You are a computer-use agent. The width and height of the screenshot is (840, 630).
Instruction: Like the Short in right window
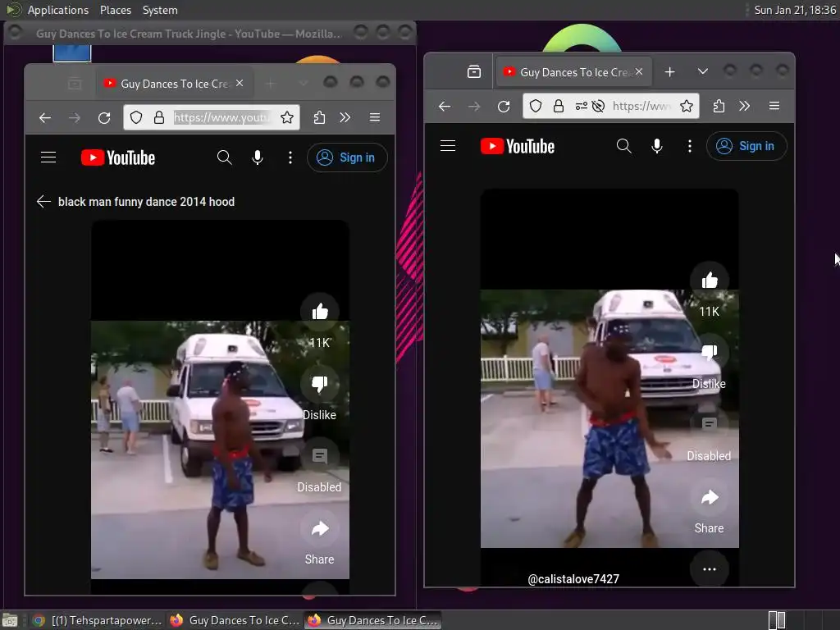710,281
